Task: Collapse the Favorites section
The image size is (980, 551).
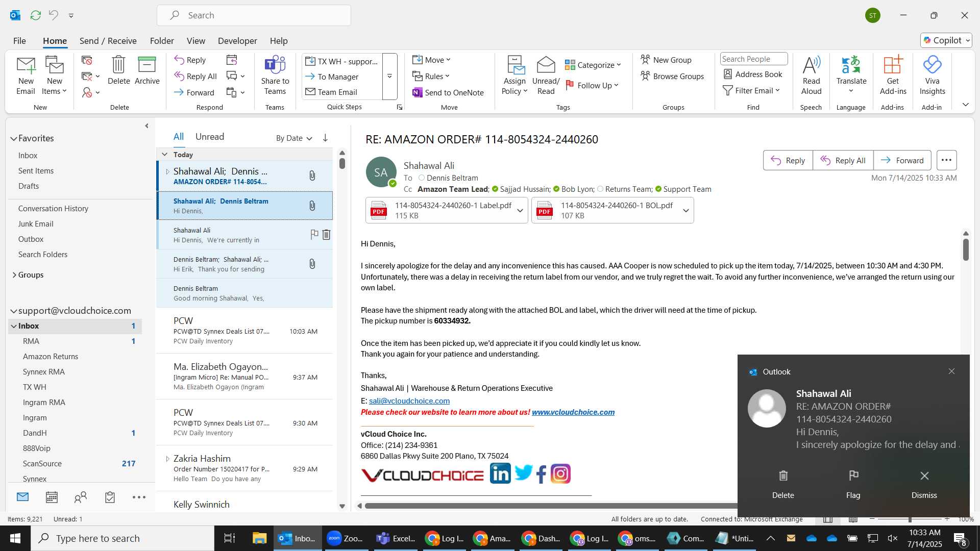Action: [x=14, y=138]
